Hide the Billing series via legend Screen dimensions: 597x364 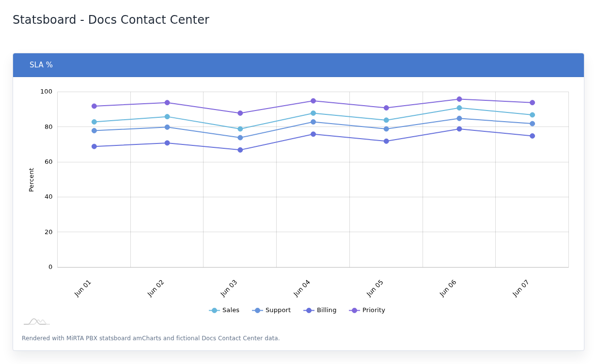pos(320,310)
